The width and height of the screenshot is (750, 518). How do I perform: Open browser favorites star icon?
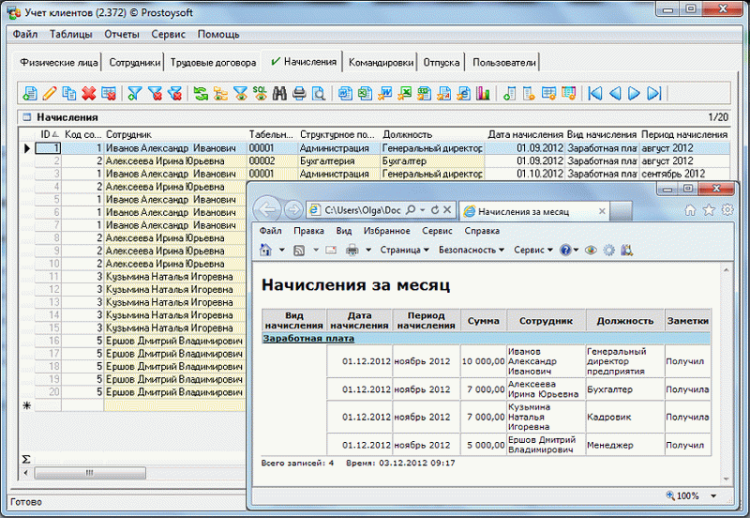point(708,210)
